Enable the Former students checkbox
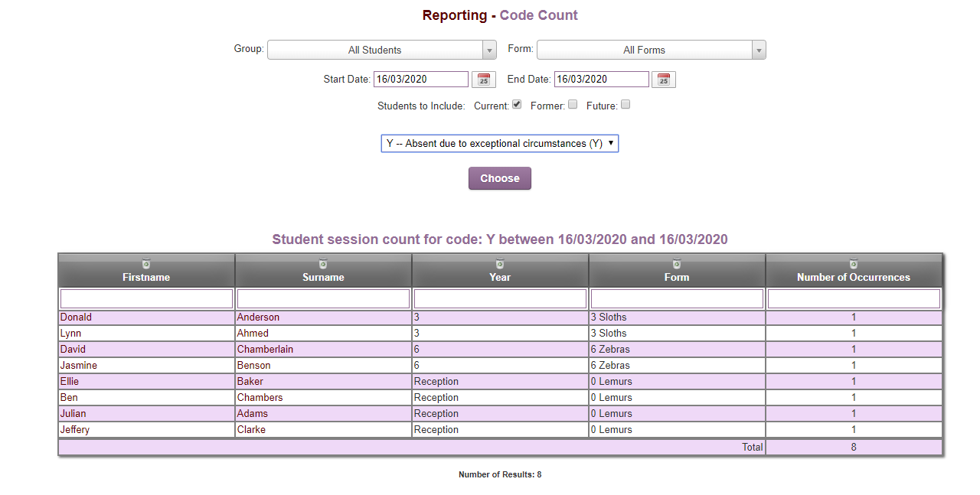The width and height of the screenshot is (980, 495). [x=573, y=104]
